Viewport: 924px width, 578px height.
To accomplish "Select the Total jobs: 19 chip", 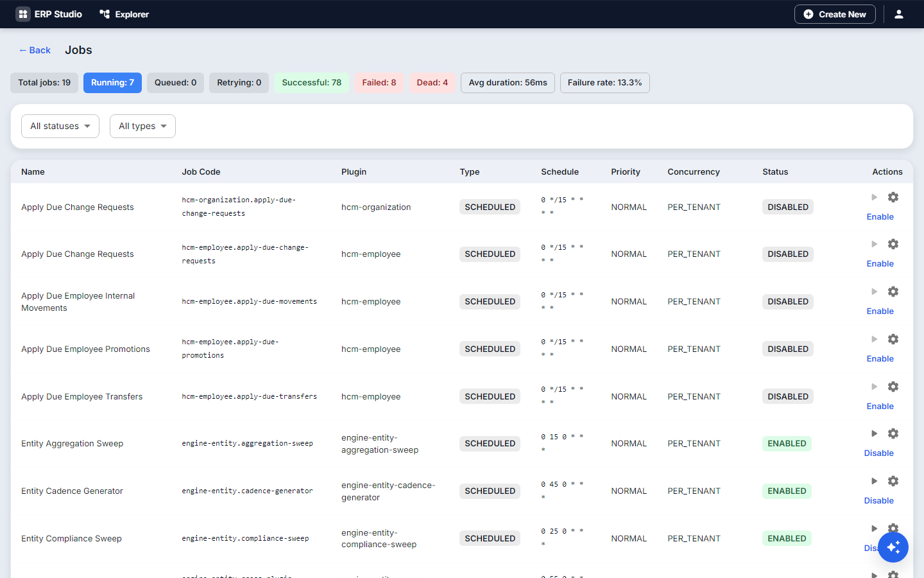I will coord(44,83).
